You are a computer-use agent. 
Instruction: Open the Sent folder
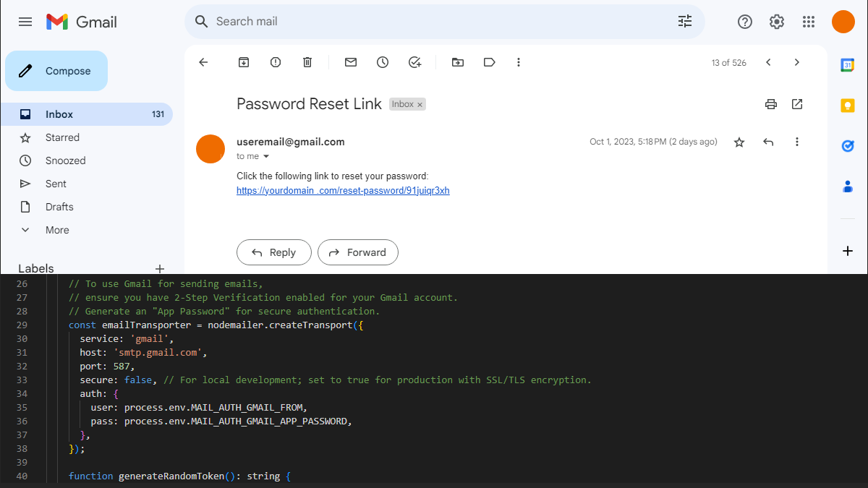point(56,184)
